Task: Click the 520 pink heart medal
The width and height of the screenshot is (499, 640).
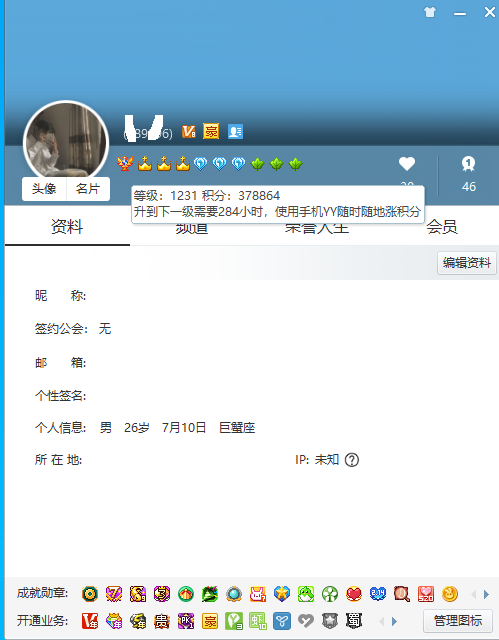Action: click(x=426, y=594)
